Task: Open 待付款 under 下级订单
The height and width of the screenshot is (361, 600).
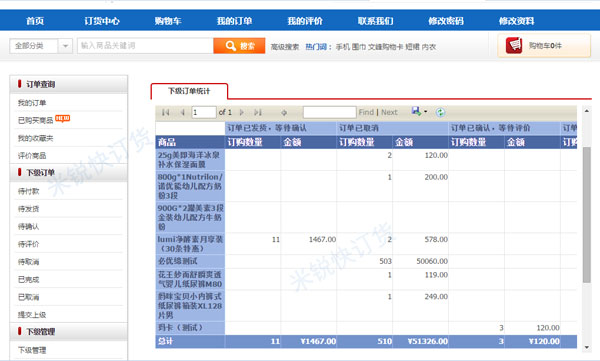Action: point(28,191)
